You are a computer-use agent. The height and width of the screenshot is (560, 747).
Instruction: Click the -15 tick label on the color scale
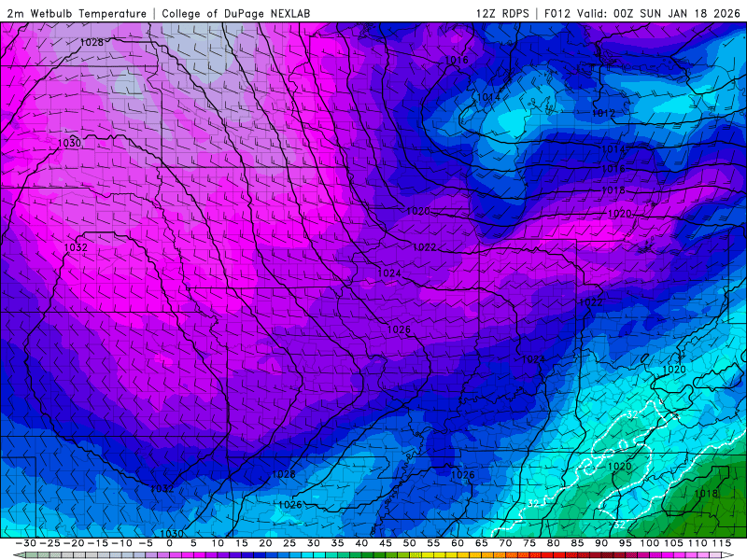click(98, 543)
